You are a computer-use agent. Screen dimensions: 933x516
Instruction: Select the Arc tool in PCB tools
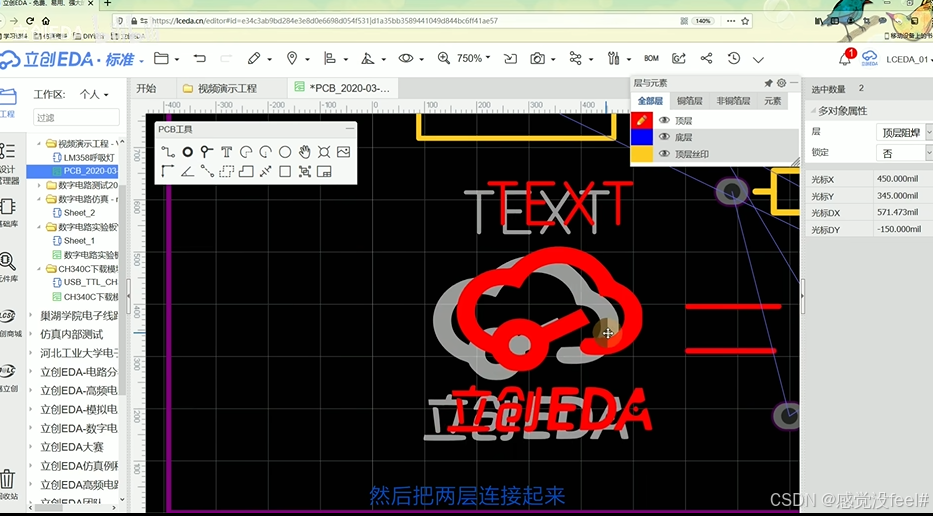tap(246, 152)
